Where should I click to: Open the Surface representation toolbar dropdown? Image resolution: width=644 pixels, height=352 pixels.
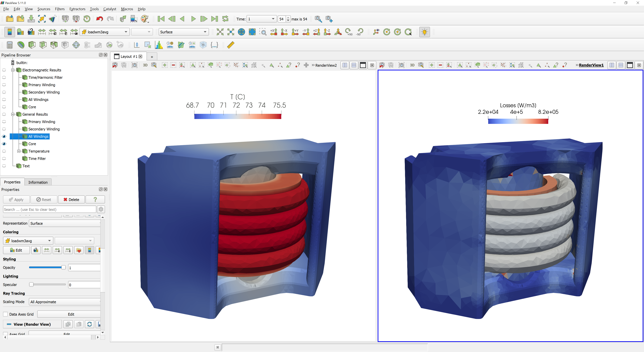click(183, 32)
